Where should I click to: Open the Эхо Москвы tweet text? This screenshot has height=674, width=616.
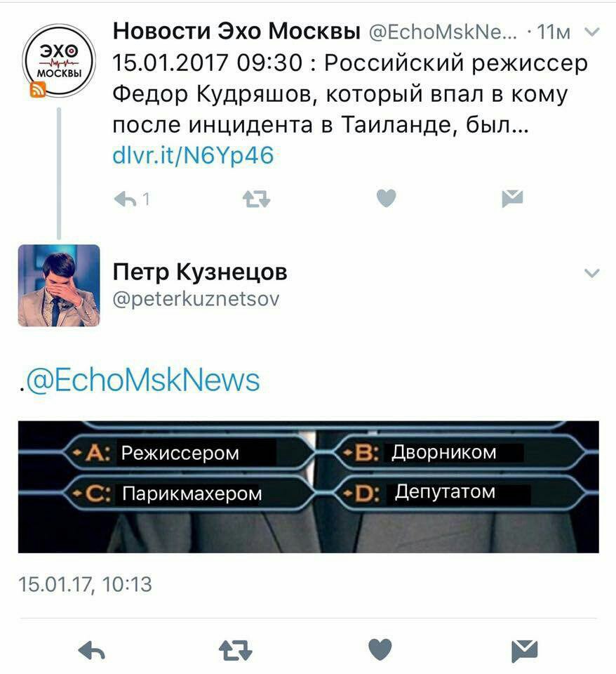(x=350, y=93)
